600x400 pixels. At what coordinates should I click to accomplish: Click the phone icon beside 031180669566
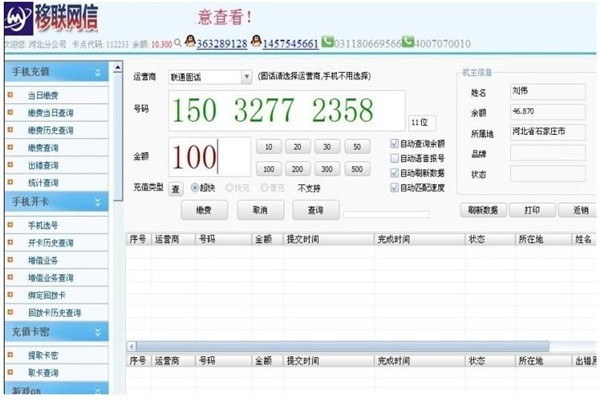point(327,41)
